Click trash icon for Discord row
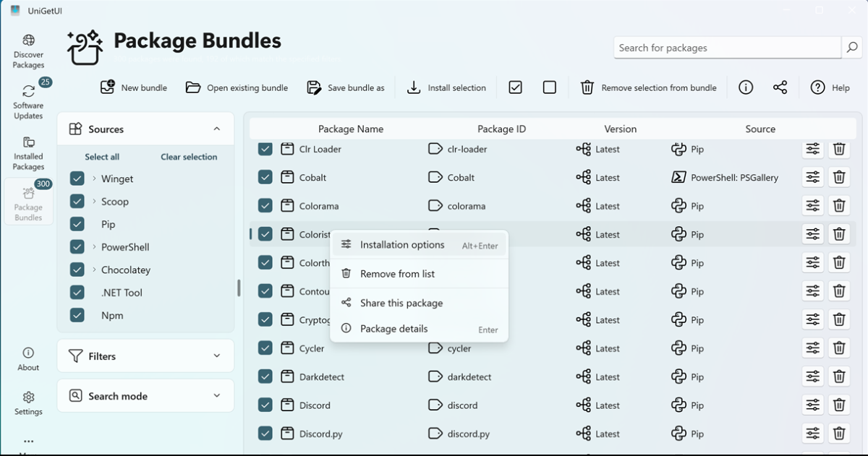This screenshot has height=456, width=868. click(x=839, y=405)
